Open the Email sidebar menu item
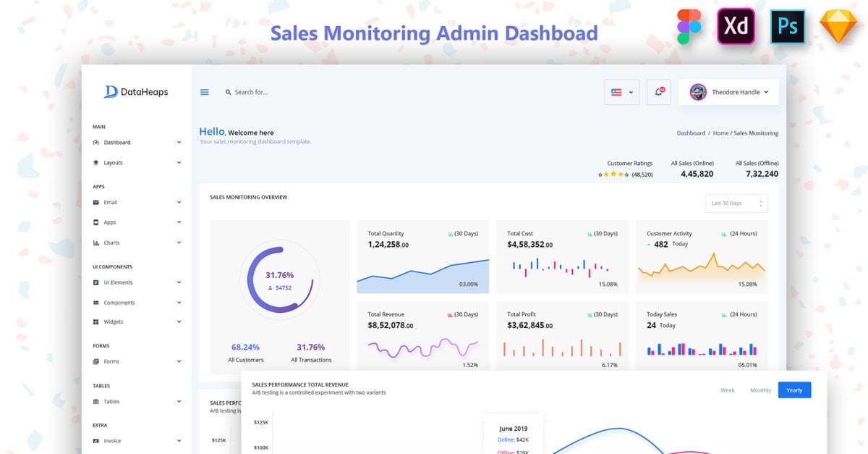868x454 pixels. (136, 203)
